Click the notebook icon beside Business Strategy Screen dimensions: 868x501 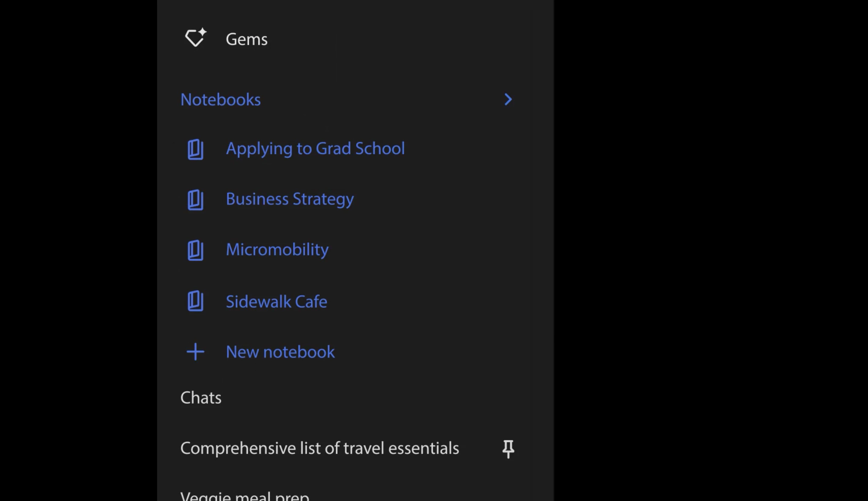[x=195, y=200]
